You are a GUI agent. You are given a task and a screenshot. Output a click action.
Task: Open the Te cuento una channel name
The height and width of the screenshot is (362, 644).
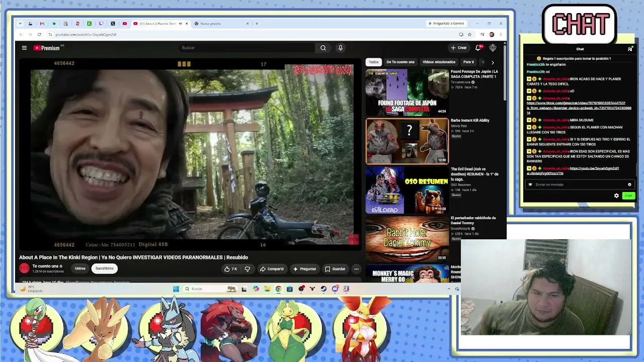45,266
